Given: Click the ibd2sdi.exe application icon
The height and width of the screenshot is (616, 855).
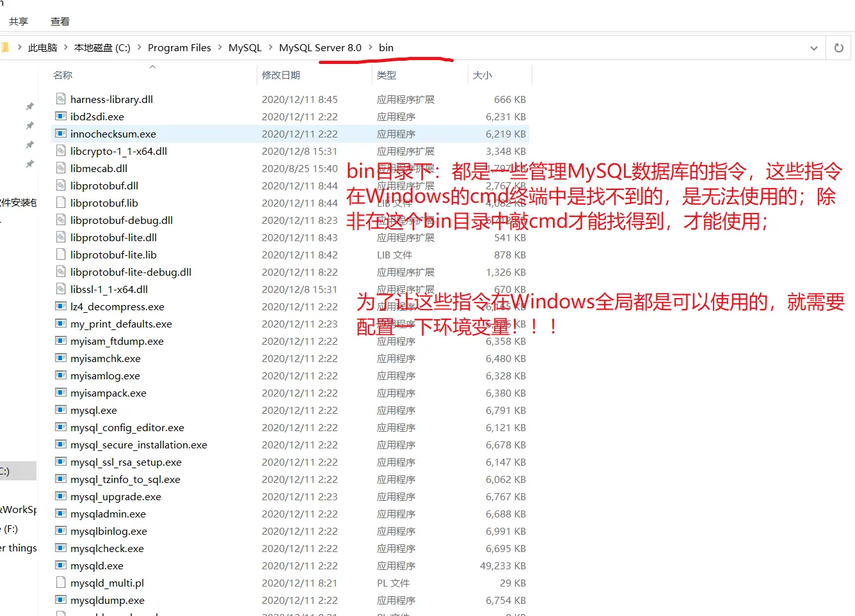Looking at the screenshot, I should point(61,116).
